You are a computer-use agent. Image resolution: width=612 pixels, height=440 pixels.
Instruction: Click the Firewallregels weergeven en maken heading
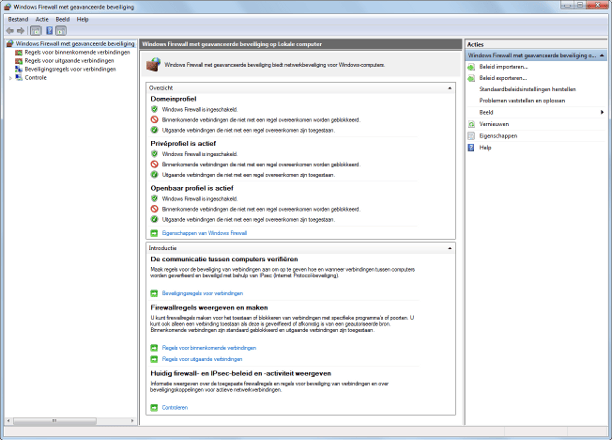pyautogui.click(x=209, y=308)
